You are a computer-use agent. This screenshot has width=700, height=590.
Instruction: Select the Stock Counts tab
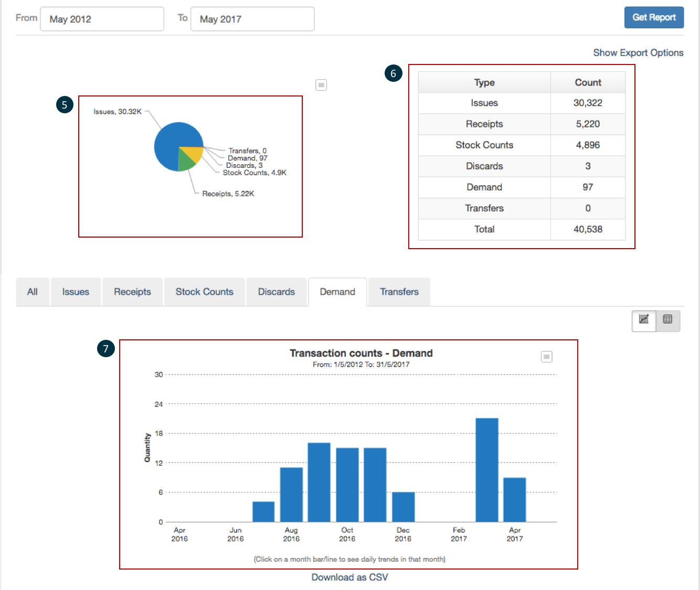(x=204, y=292)
